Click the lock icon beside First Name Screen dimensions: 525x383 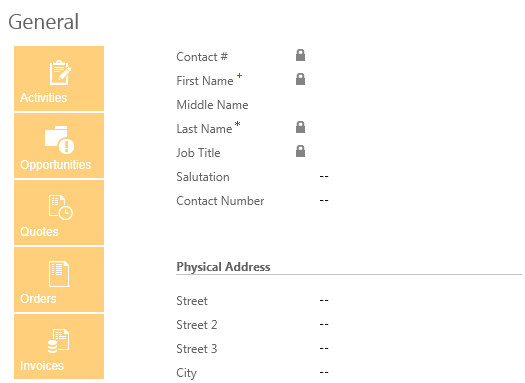300,79
